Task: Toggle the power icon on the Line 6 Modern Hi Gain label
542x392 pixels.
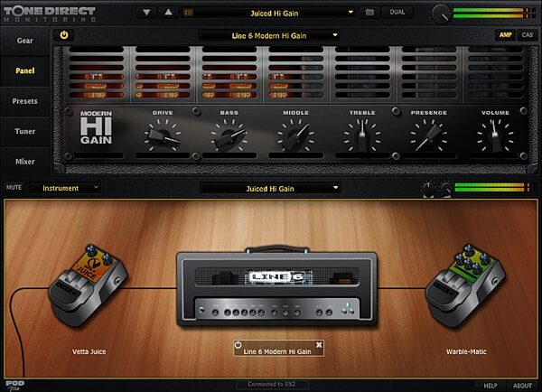Action: point(238,345)
